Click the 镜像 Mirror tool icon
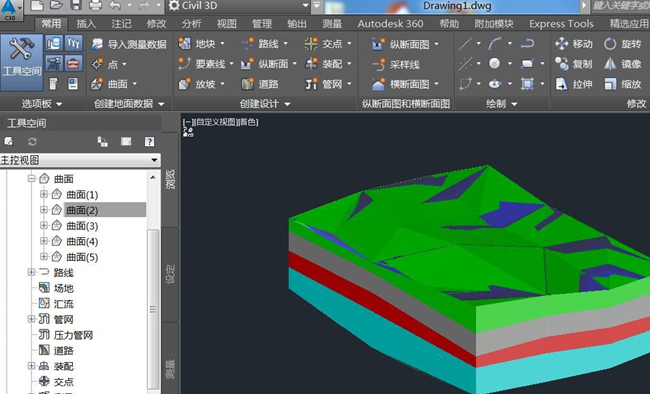Viewport: 650px width, 394px height. click(610, 64)
